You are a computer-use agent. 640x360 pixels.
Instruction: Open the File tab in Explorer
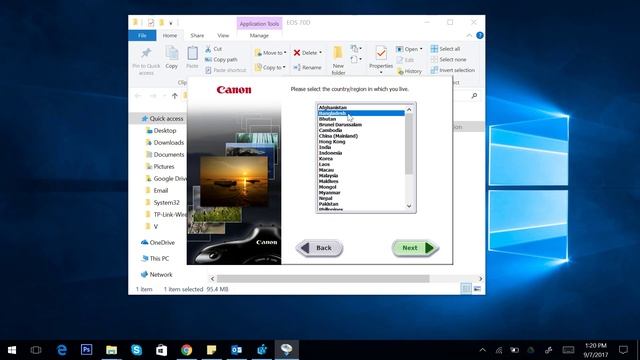tap(142, 36)
